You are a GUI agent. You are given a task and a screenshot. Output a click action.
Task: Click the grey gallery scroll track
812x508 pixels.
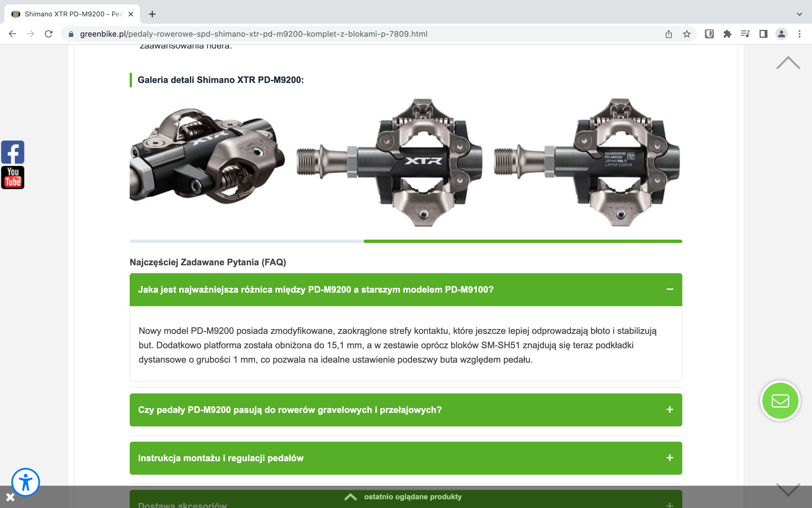tap(247, 241)
